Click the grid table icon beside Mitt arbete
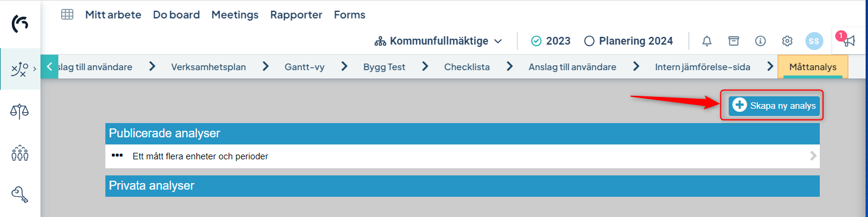 coord(67,14)
